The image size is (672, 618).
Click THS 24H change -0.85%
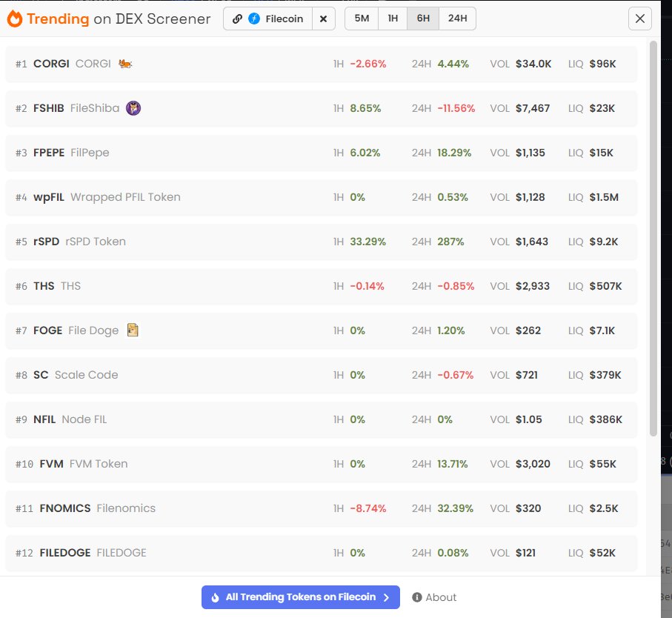[456, 286]
